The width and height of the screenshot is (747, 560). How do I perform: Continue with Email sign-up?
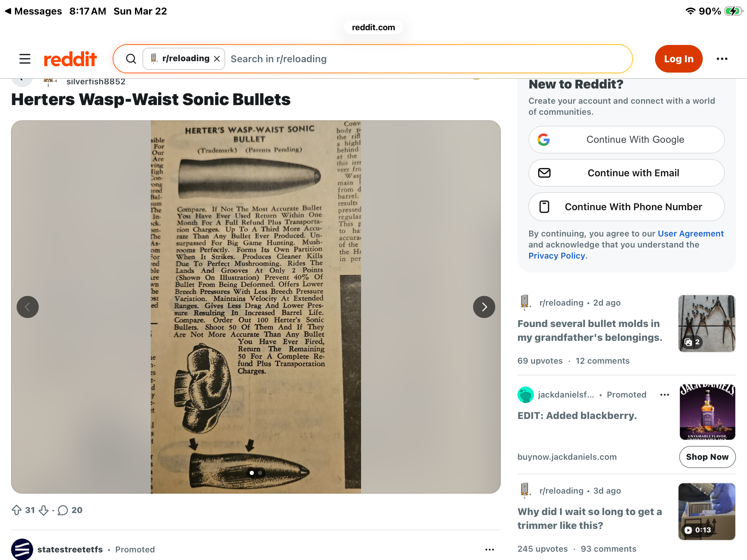626,173
